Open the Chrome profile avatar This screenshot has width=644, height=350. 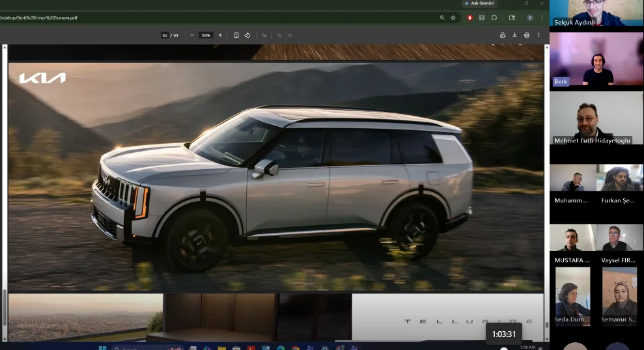(530, 18)
